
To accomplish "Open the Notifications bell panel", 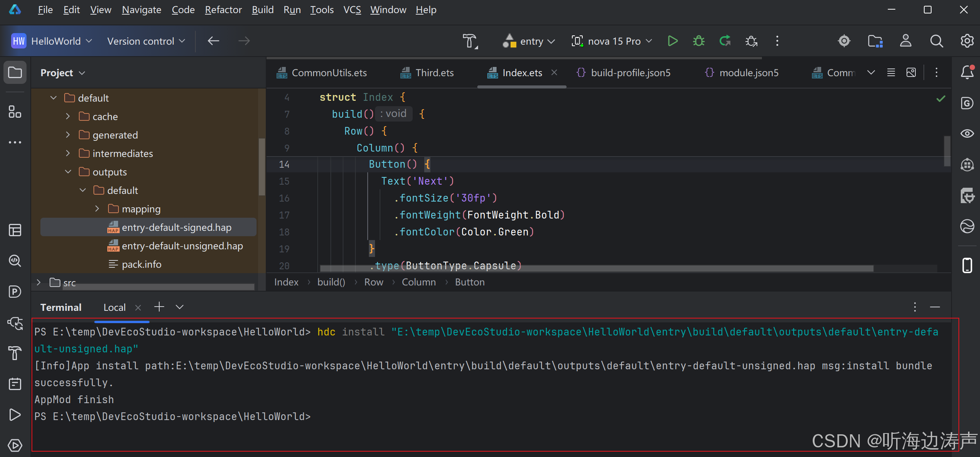I will tap(967, 72).
